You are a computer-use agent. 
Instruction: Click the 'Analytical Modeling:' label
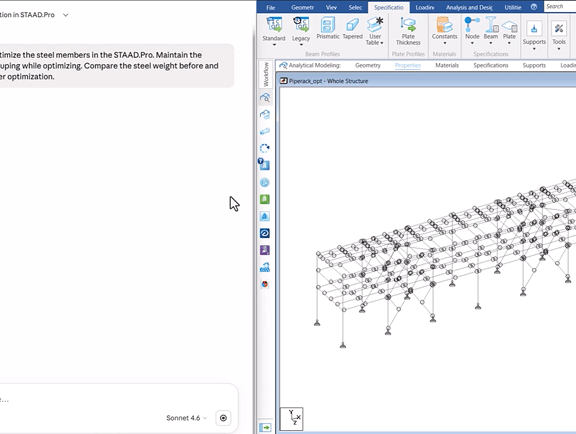pos(314,65)
